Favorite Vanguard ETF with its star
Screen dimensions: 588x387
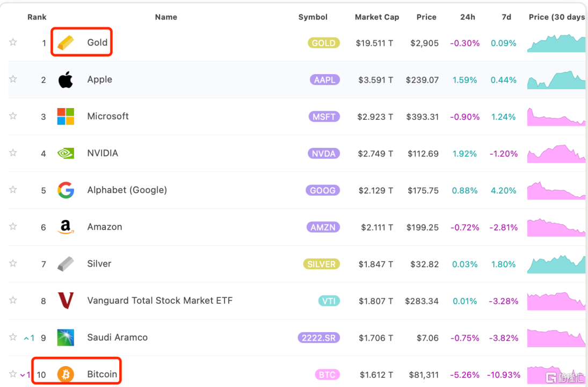13,300
